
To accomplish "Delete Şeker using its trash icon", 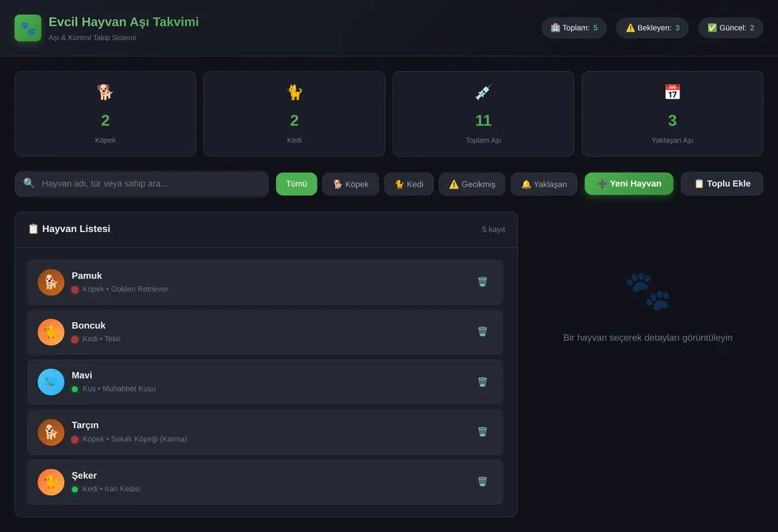I will (482, 481).
